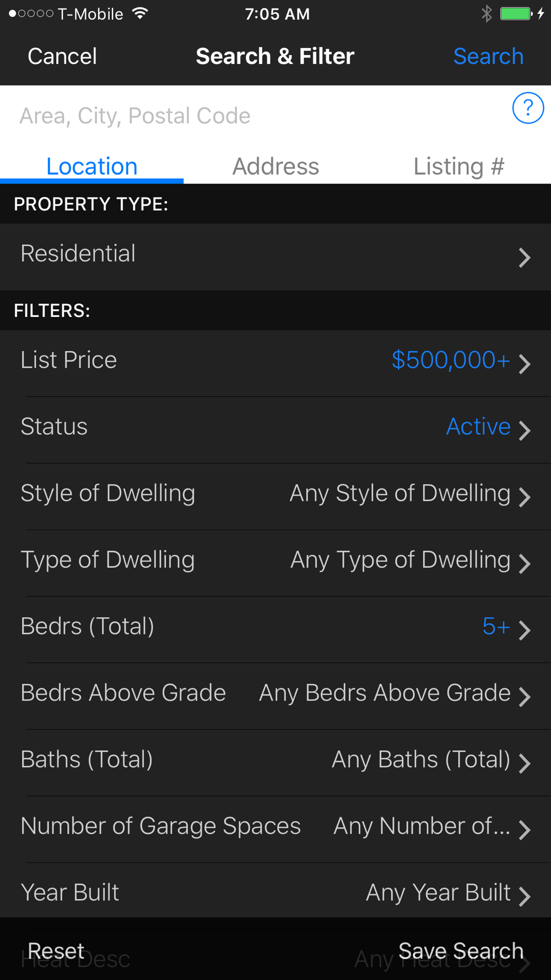This screenshot has width=551, height=980.
Task: Switch to the Address tab
Action: click(275, 166)
